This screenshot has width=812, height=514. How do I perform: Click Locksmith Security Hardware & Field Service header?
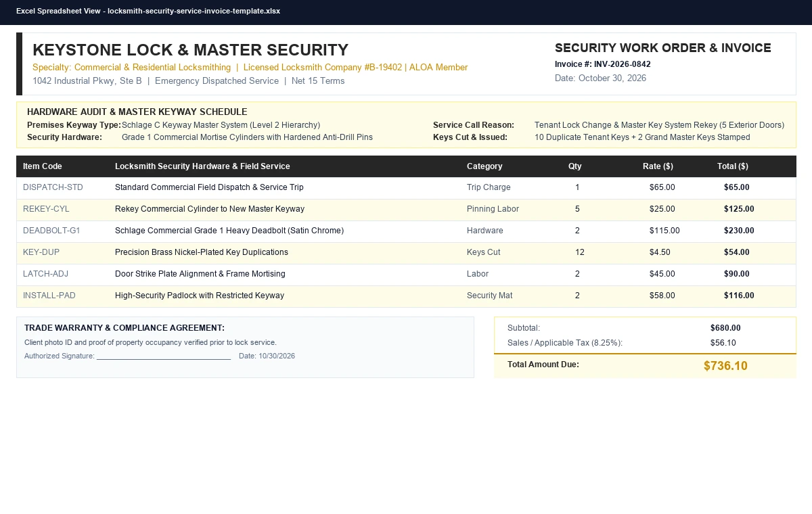[202, 166]
